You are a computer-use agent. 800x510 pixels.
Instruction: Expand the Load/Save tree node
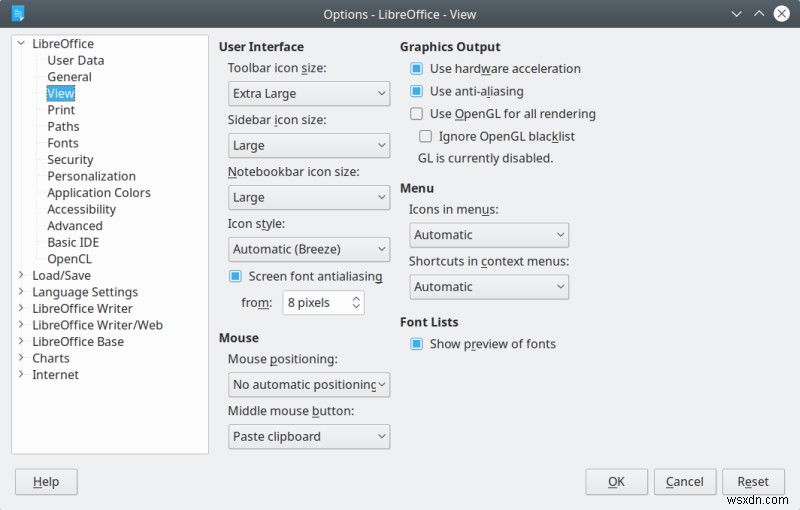pos(21,275)
